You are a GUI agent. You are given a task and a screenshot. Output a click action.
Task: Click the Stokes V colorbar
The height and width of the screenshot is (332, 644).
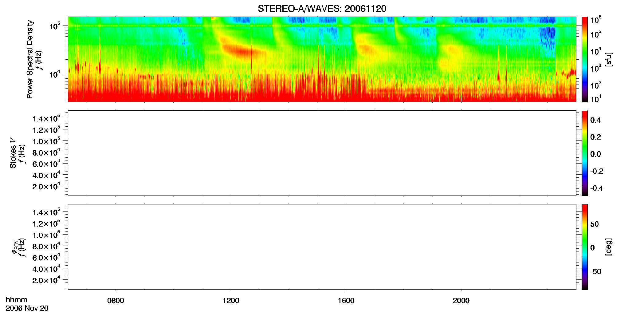tap(585, 153)
